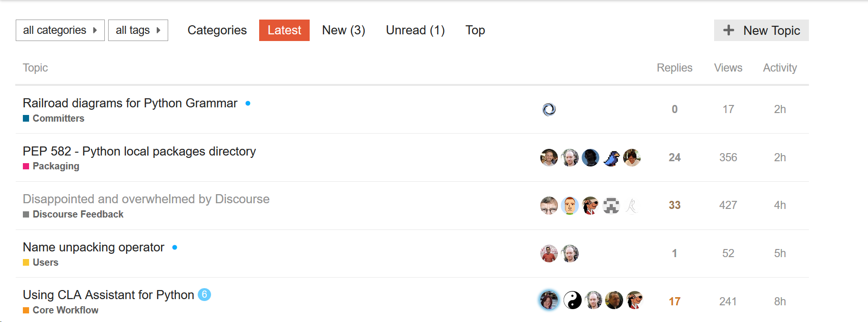Expand the all categories dropdown
The height and width of the screenshot is (322, 868).
tap(60, 31)
